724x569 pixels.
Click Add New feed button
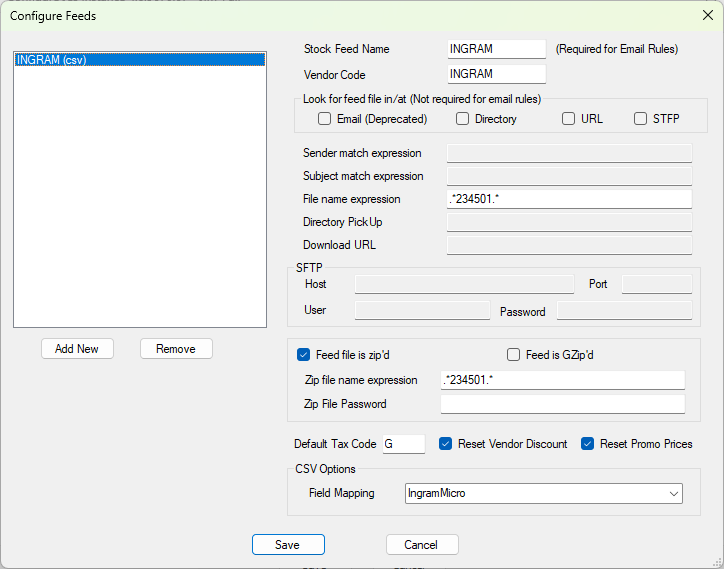coord(77,349)
